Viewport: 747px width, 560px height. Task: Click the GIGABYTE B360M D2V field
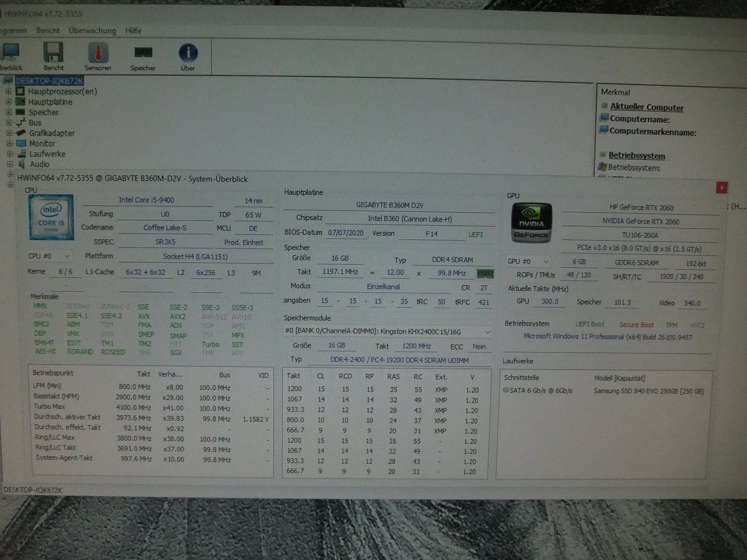click(389, 205)
